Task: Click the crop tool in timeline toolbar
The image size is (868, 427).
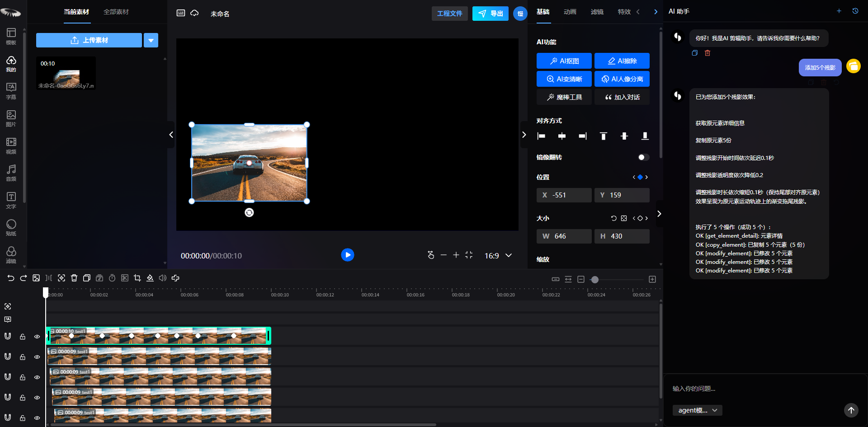Action: (x=137, y=278)
